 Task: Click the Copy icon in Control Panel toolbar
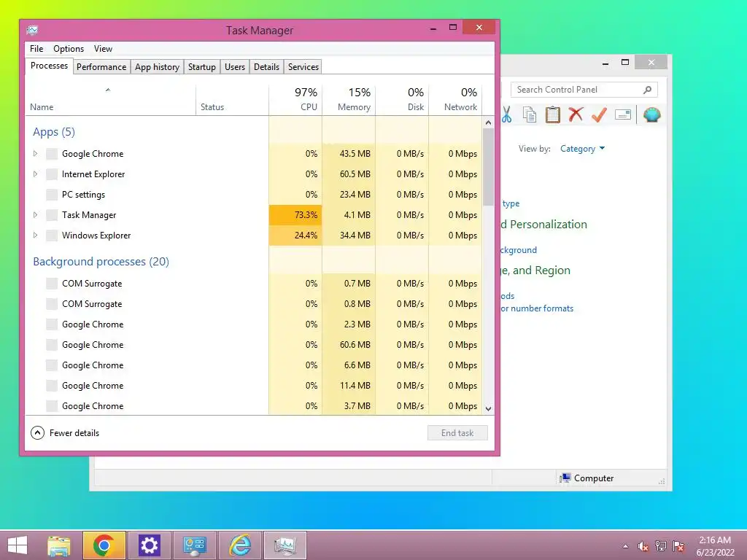[x=530, y=114]
